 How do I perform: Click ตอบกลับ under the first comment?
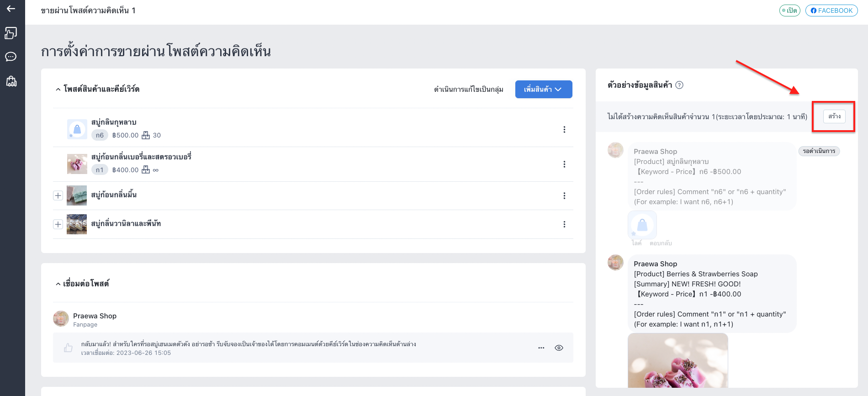pyautogui.click(x=661, y=243)
